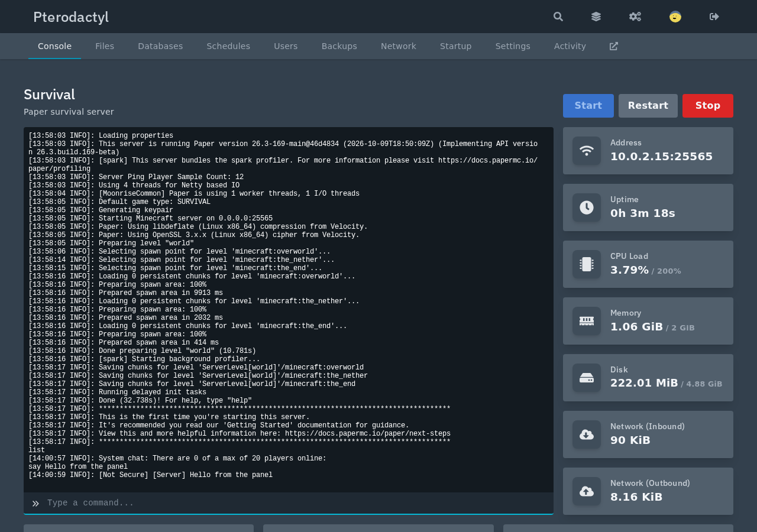This screenshot has width=757, height=532.
Task: Open the Files tab
Action: click(x=105, y=46)
